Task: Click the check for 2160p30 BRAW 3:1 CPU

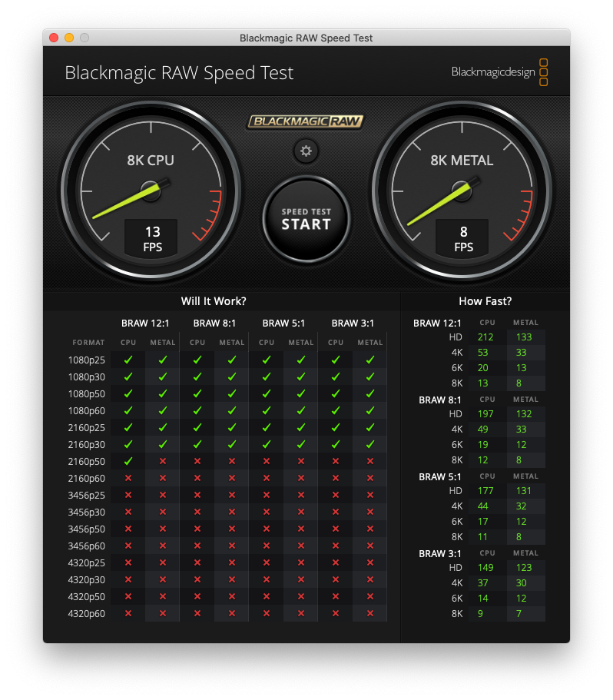Action: (336, 445)
